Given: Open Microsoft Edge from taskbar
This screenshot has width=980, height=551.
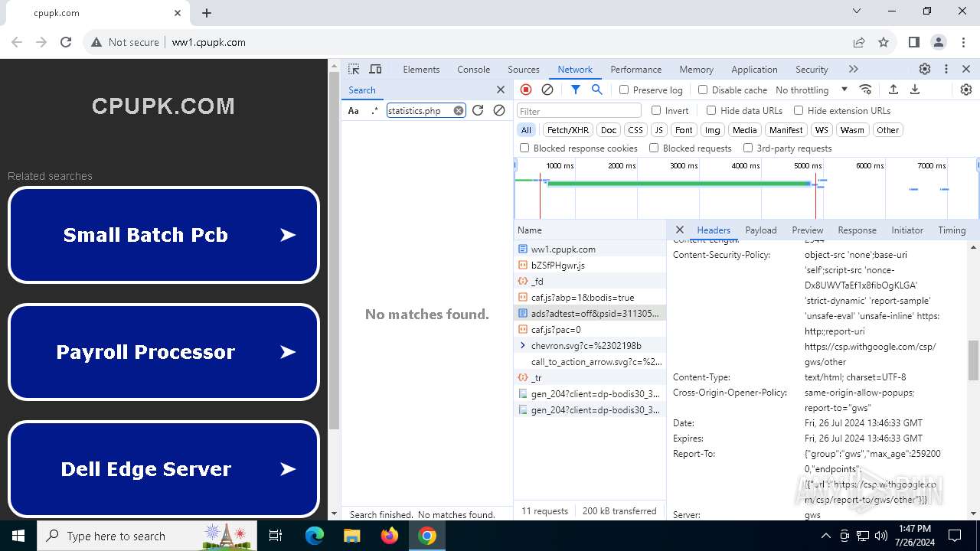Looking at the screenshot, I should (315, 536).
